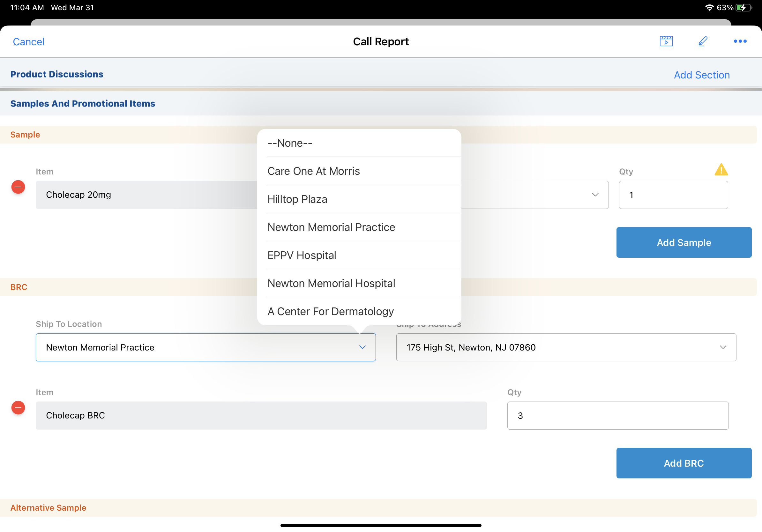This screenshot has height=532, width=762.
Task: Open the Ship To Address dropdown
Action: (x=722, y=347)
